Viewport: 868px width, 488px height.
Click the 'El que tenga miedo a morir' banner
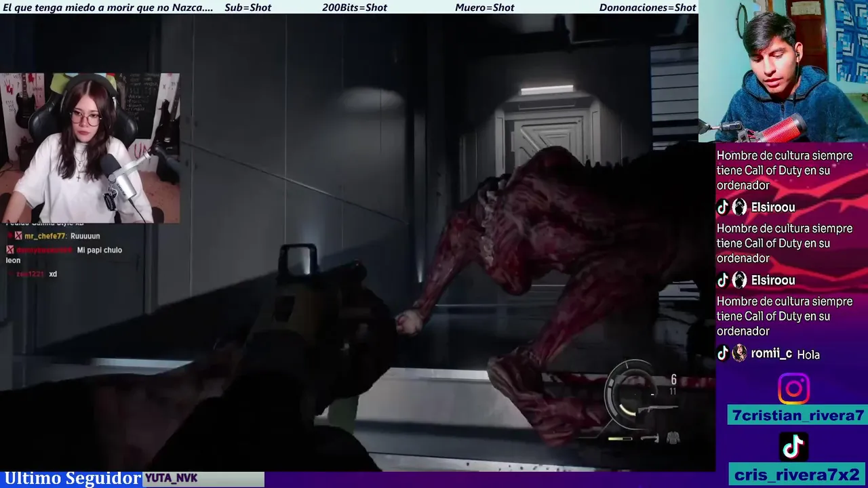pos(108,7)
